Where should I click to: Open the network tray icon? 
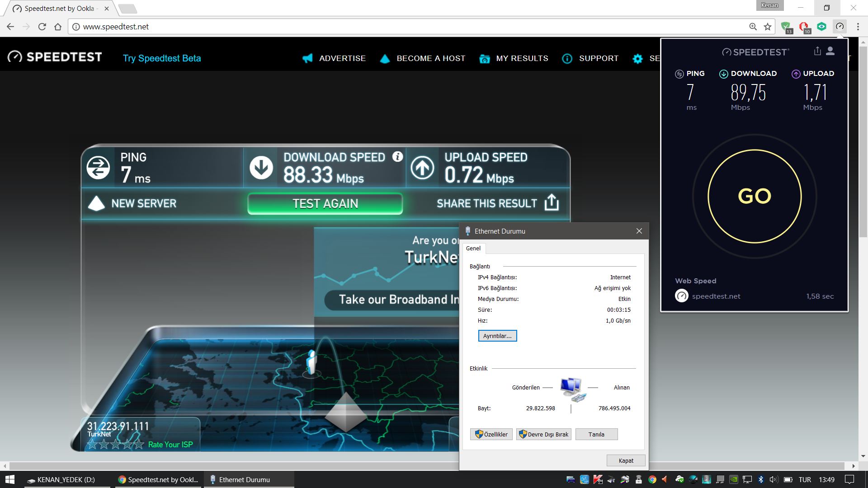[747, 479]
